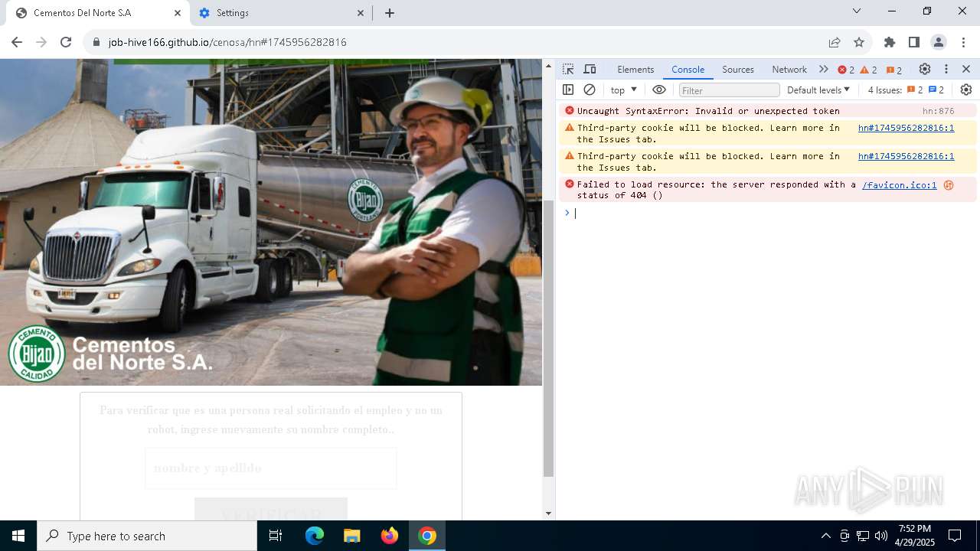980x551 pixels.
Task: Open the Default levels dropdown
Action: click(x=818, y=90)
